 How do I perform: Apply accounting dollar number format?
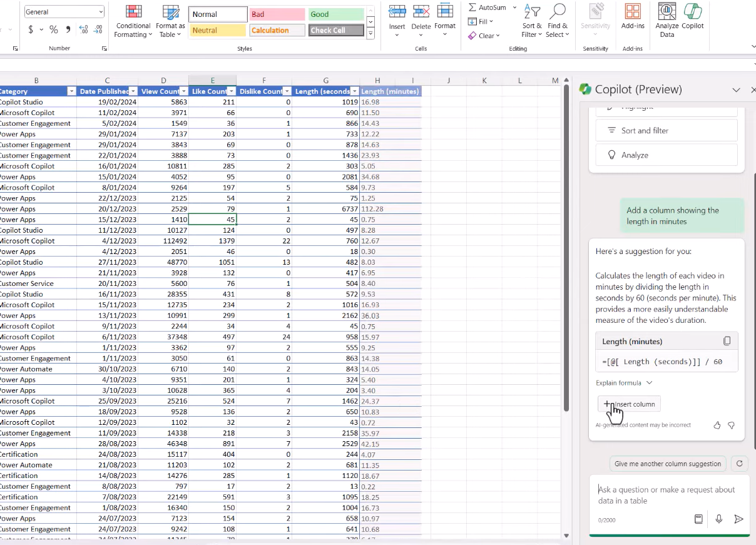[x=31, y=29]
